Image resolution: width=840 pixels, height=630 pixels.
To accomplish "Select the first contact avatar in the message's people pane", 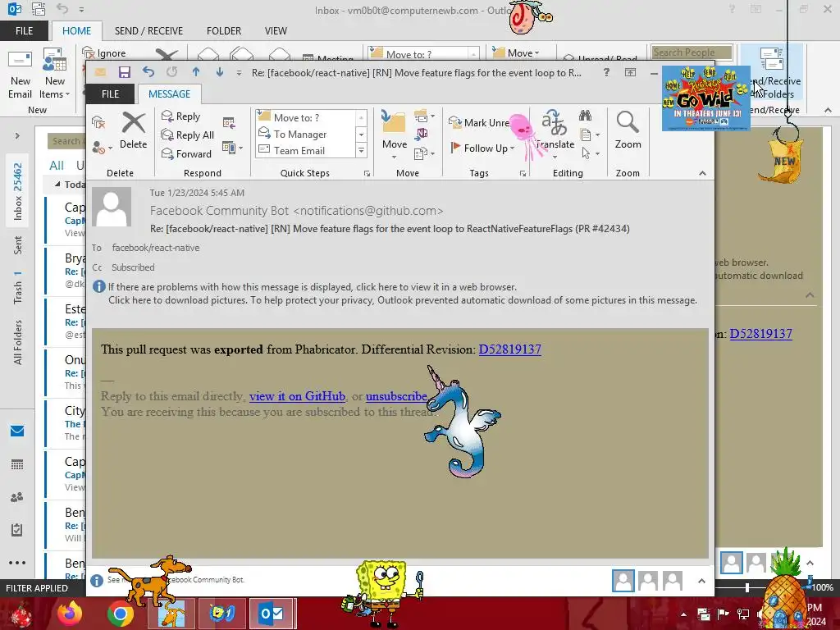I will [x=623, y=581].
